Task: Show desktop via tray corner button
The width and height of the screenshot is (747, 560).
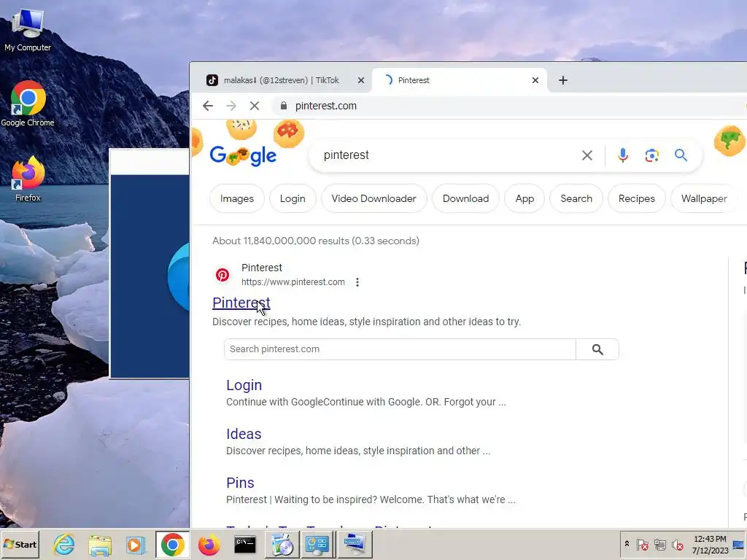Action: tap(740, 544)
